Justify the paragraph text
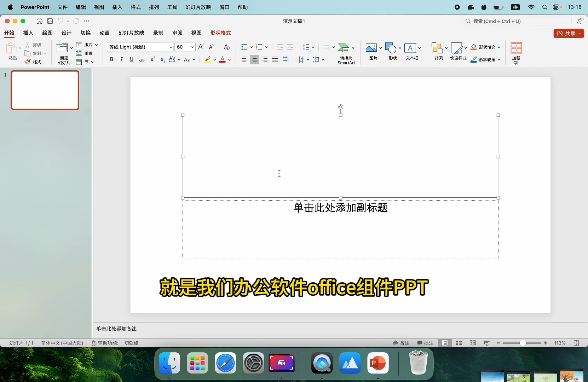The image size is (588, 382). pos(275,59)
